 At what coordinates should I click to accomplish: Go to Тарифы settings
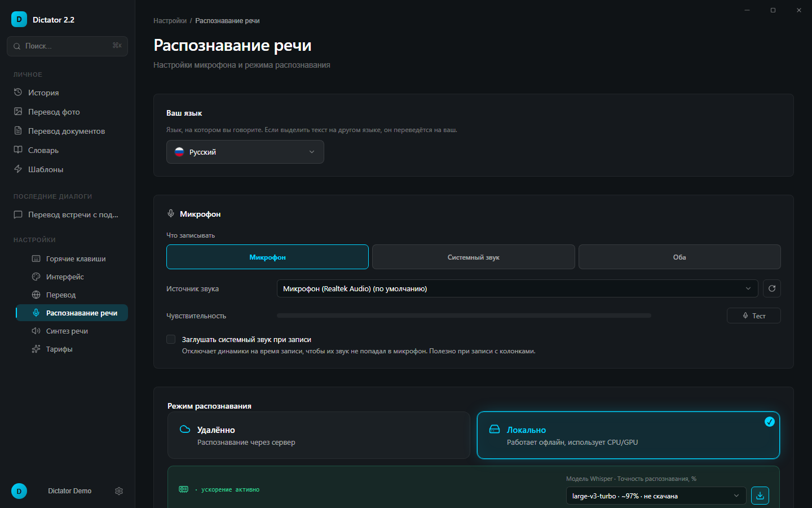tap(72, 349)
